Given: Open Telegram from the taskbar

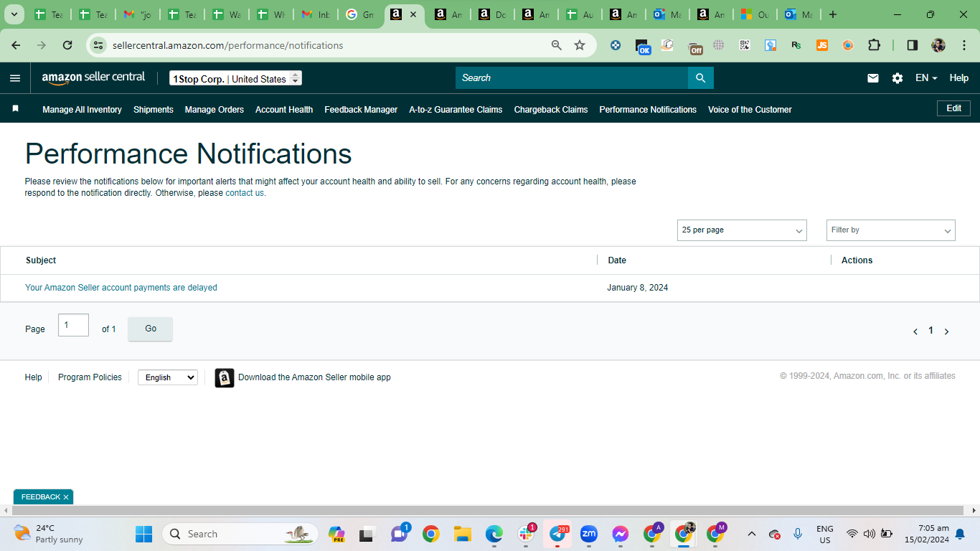Looking at the screenshot, I should pyautogui.click(x=557, y=534).
